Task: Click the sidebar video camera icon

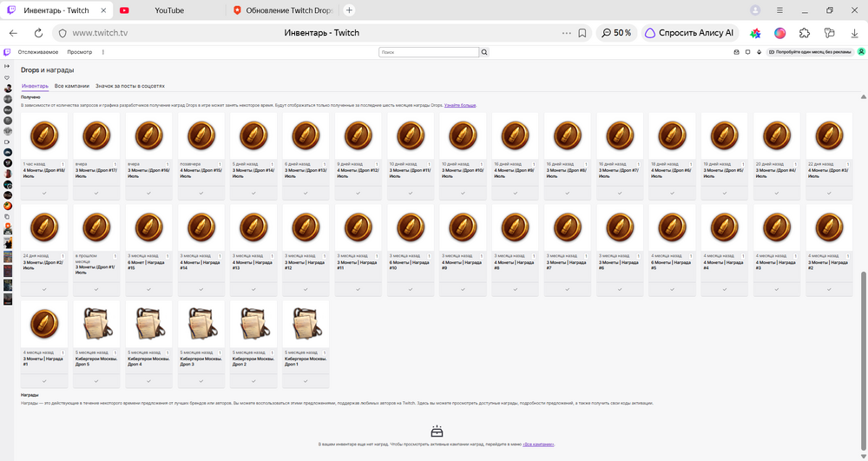Action: click(7, 142)
